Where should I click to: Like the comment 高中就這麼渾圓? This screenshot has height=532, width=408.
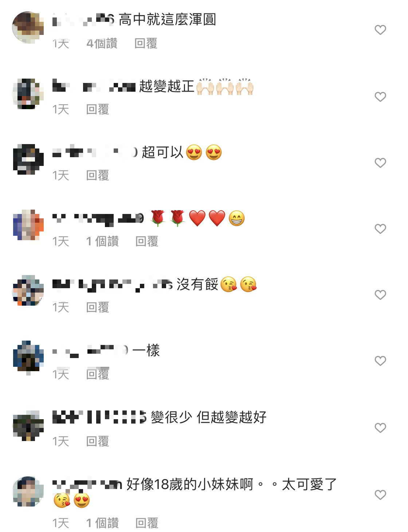380,30
